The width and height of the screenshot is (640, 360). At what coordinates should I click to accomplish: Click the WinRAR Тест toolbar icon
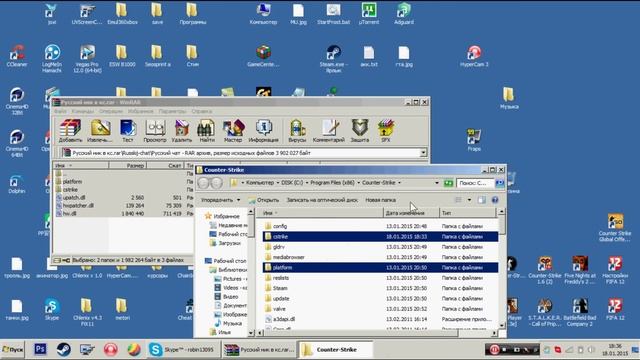pos(128,131)
